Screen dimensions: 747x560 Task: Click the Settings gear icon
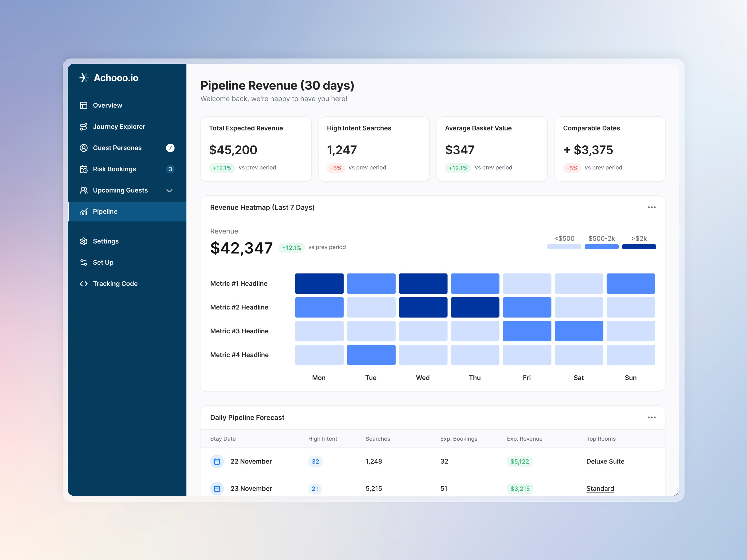[83, 241]
